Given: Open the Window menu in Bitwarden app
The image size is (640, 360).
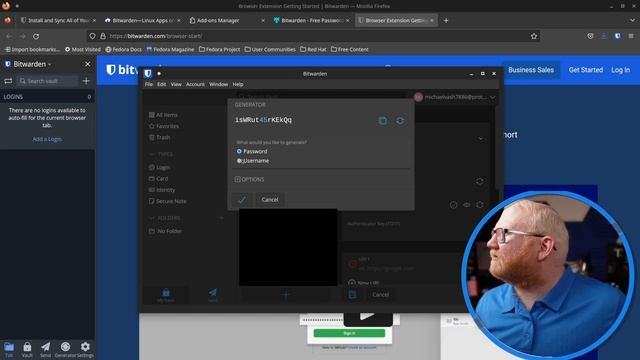Looking at the screenshot, I should click(218, 84).
